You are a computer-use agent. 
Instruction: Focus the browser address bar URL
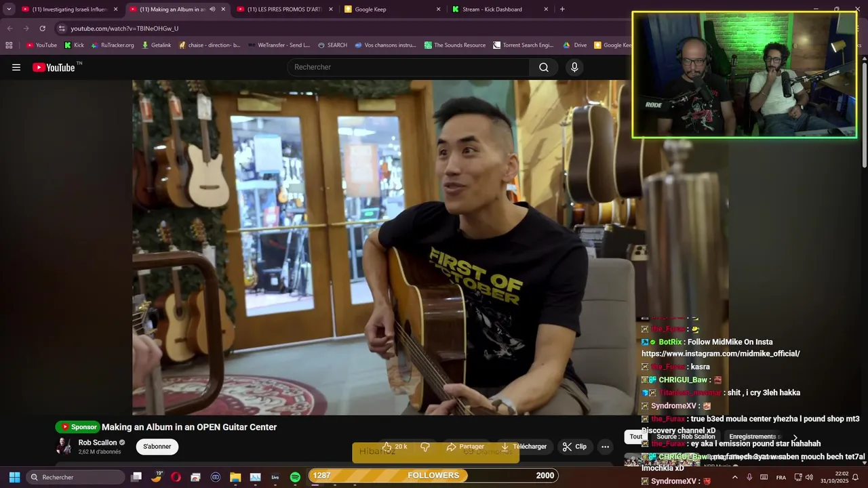pyautogui.click(x=124, y=28)
